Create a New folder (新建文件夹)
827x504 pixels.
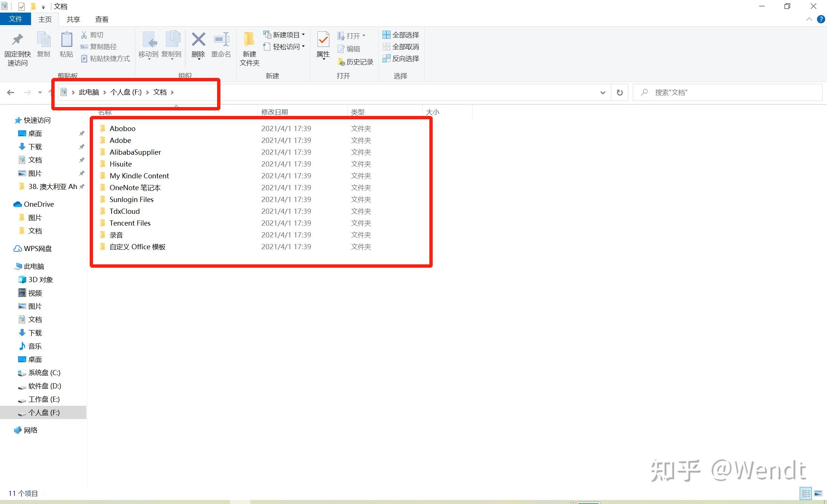click(250, 49)
